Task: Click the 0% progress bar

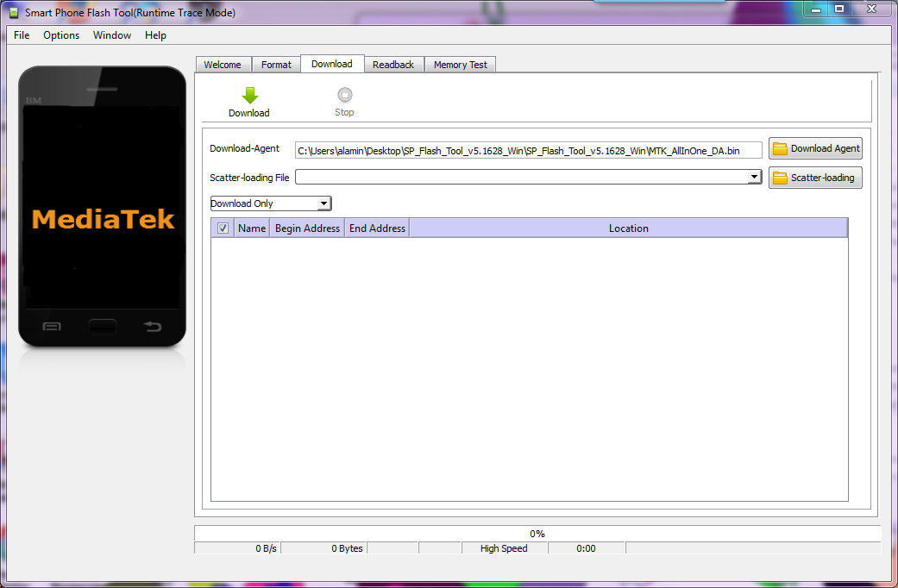Action: coord(537,533)
